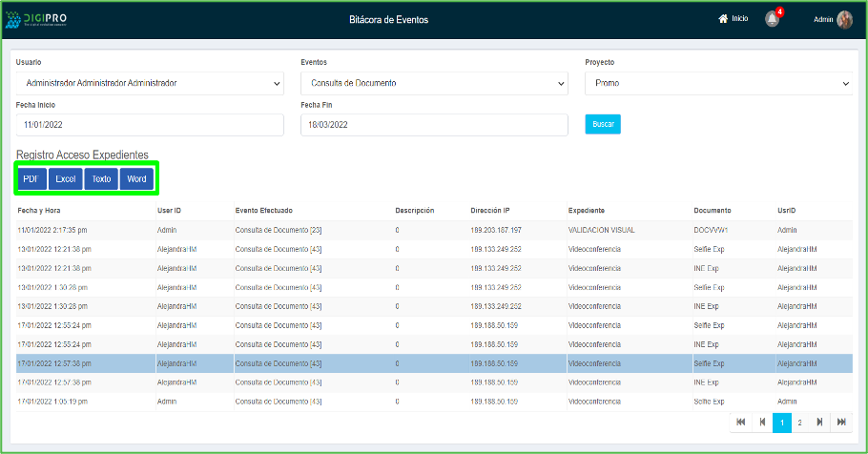Screen dimensions: 868x454
Task: Click the Inicio home icon
Action: tap(723, 19)
